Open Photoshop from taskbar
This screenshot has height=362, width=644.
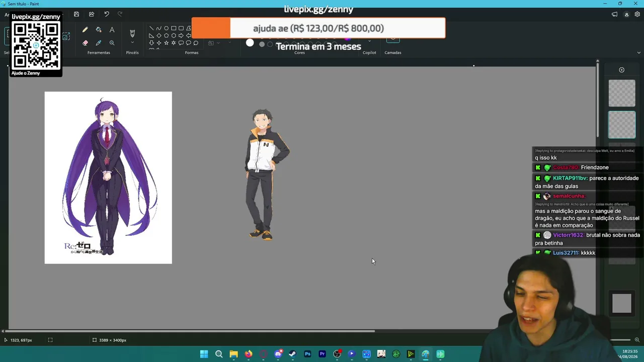tap(307, 354)
